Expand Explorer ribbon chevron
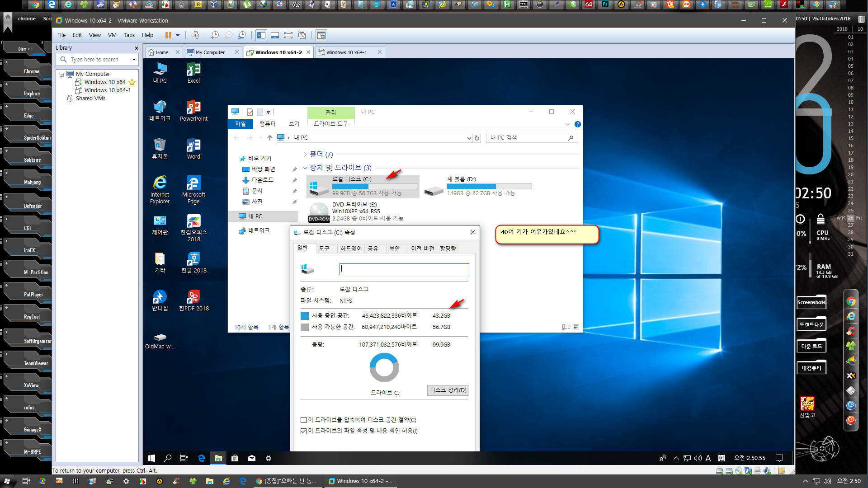 point(568,124)
